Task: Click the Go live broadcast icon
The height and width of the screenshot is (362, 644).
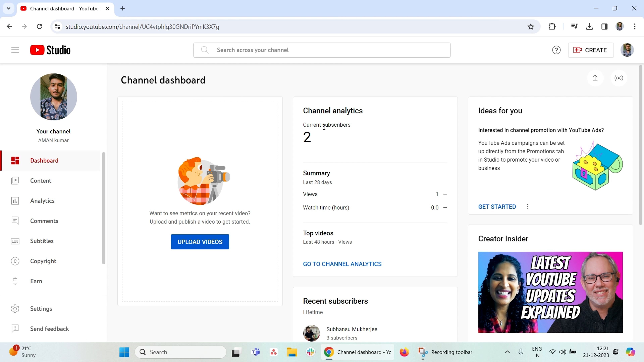Action: tap(619, 78)
